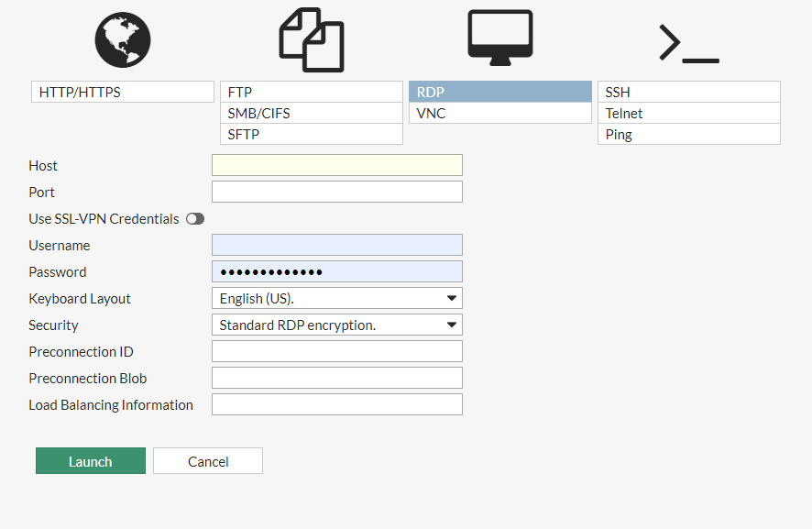This screenshot has width=812, height=529.
Task: Click the Preconnection ID text box
Action: 336,352
